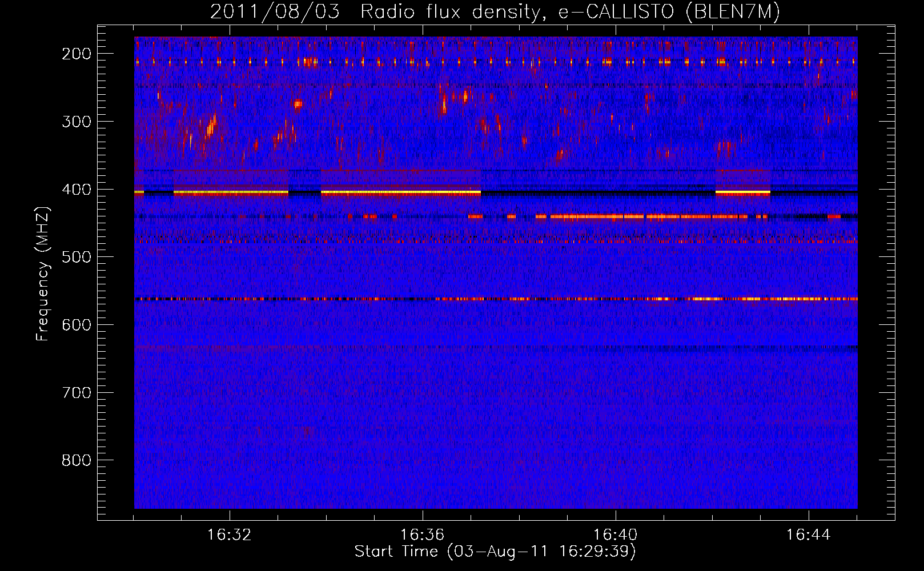Screen dimensions: 924x571
Task: Click the 800 frequency tick label
Action: pyautogui.click(x=77, y=460)
